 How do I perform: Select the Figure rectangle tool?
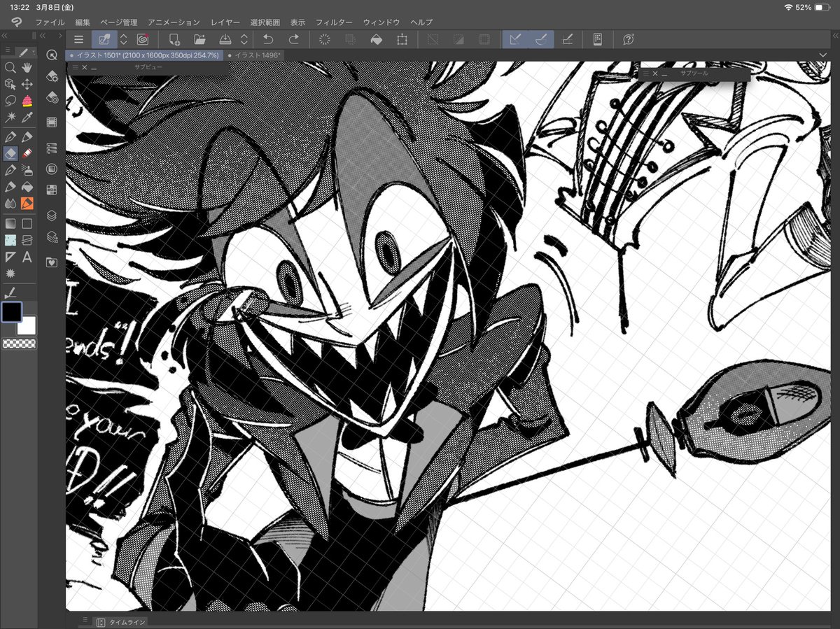click(x=27, y=224)
